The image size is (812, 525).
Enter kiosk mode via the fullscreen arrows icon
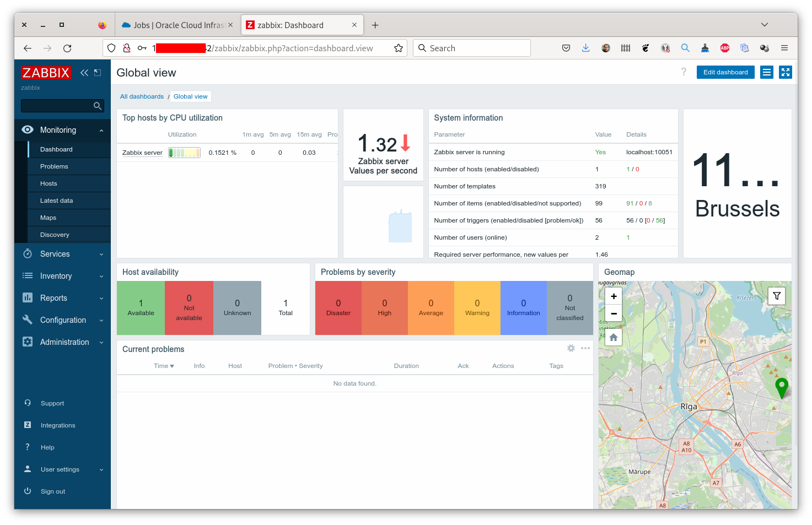(x=785, y=72)
